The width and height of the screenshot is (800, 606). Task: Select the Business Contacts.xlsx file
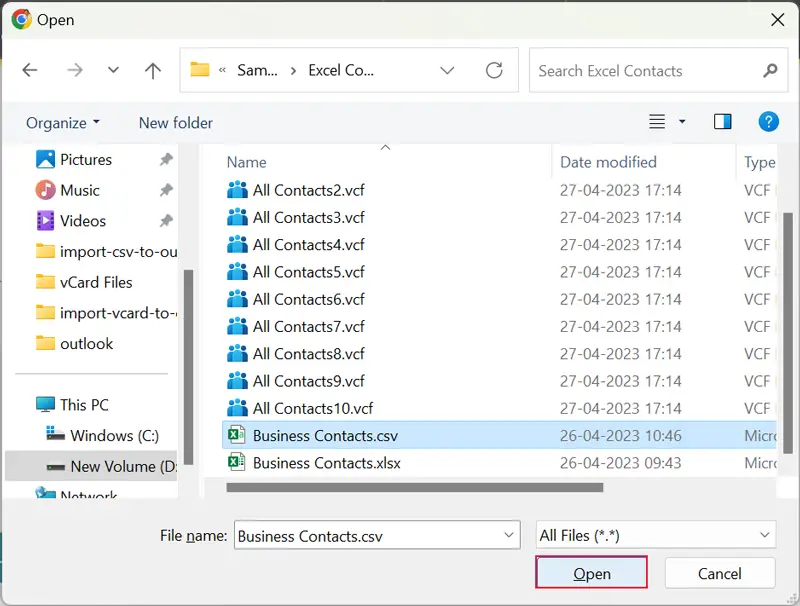click(x=326, y=462)
